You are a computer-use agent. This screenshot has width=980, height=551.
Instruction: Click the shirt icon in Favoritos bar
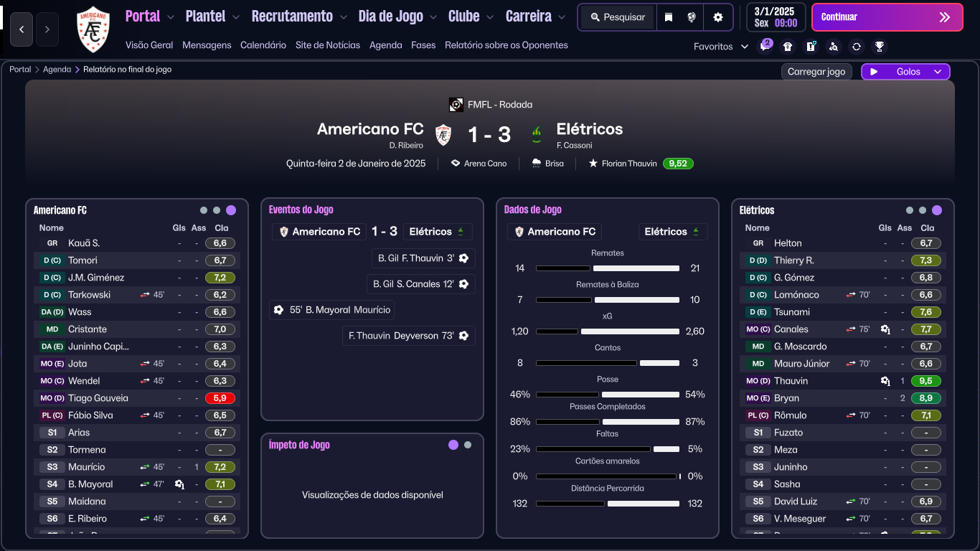point(788,47)
